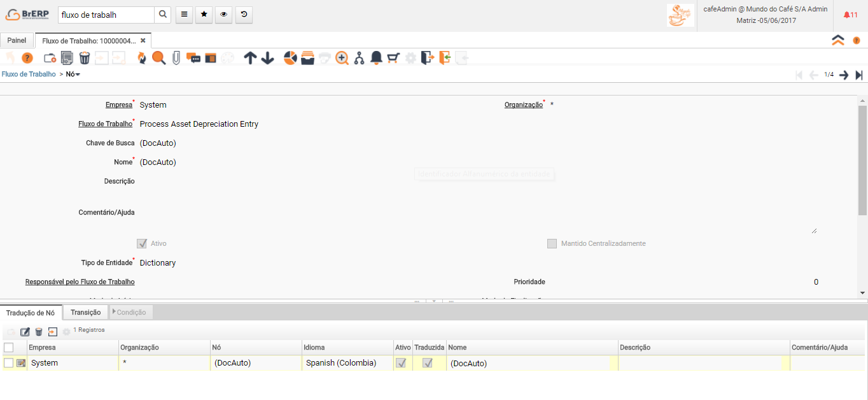Open the Tradução de Nó tab

[31, 312]
